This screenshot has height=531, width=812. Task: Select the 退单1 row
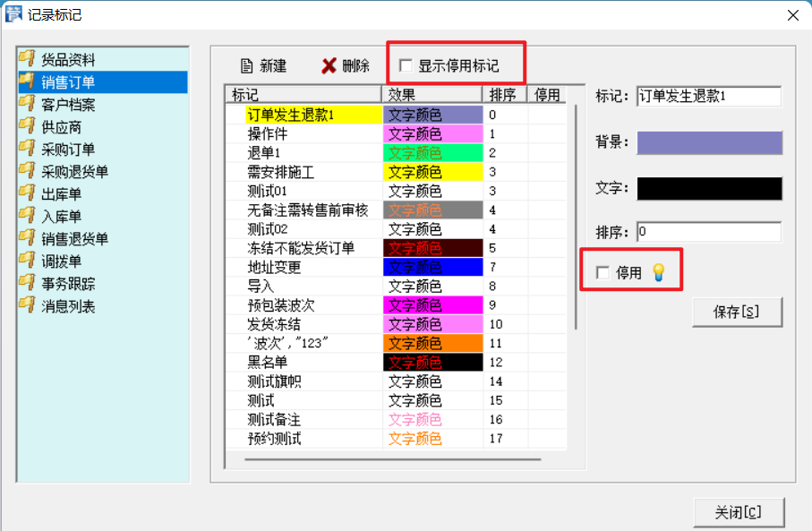397,153
